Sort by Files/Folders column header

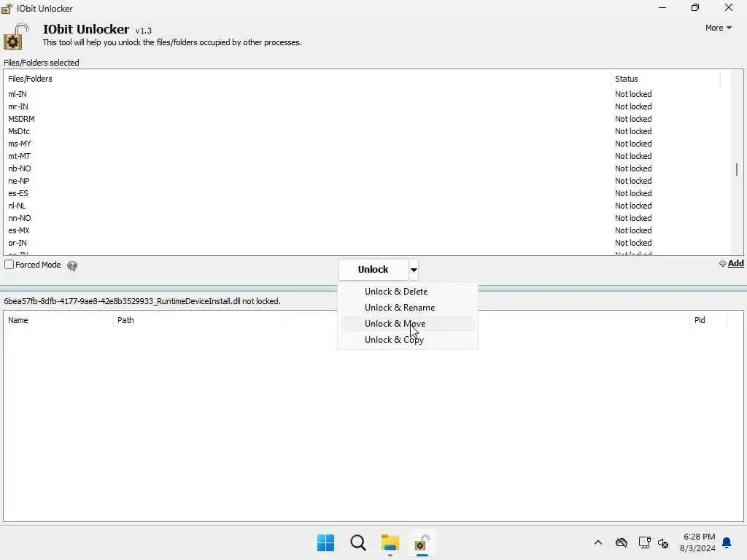[x=307, y=79]
